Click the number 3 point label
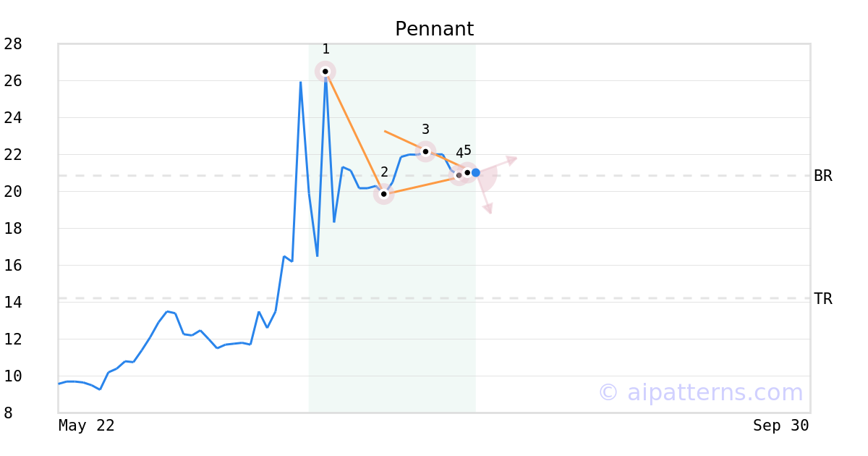This screenshot has height=456, width=868. coord(425,130)
